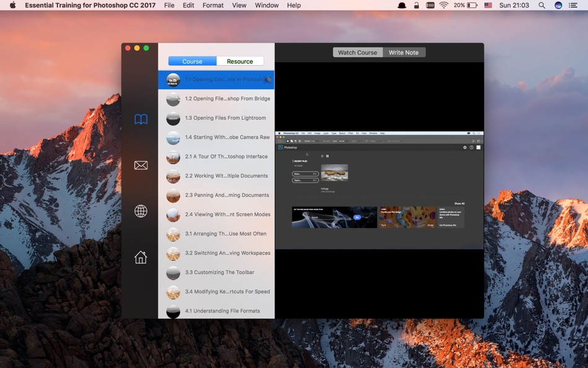Click thumbnail icon for lesson 1.2
This screenshot has width=588, height=368.
point(173,99)
